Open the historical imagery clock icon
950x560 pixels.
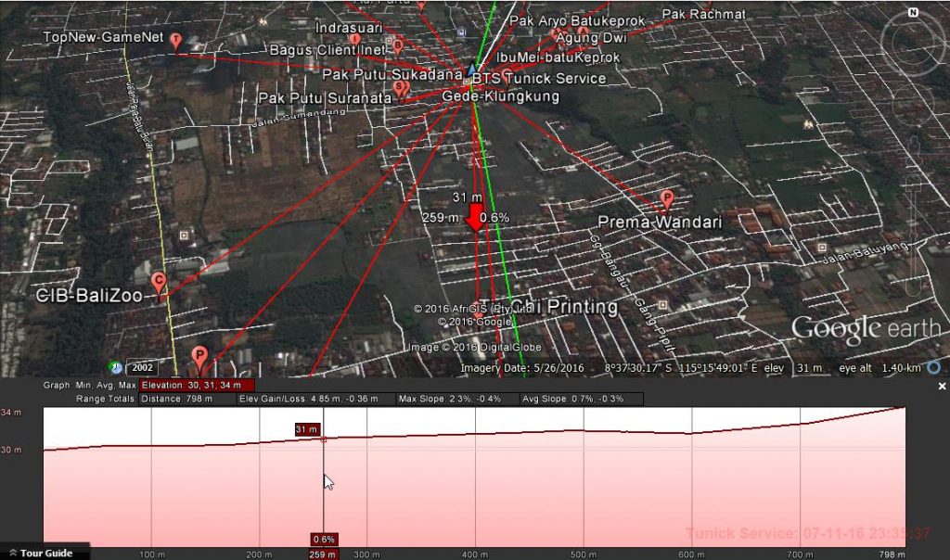click(x=115, y=367)
